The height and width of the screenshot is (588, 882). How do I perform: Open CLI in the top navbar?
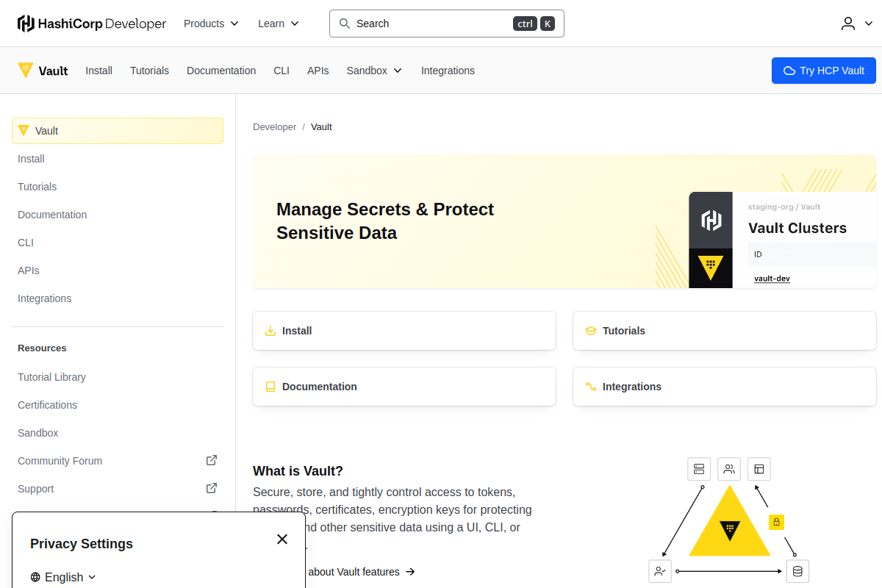(x=282, y=71)
